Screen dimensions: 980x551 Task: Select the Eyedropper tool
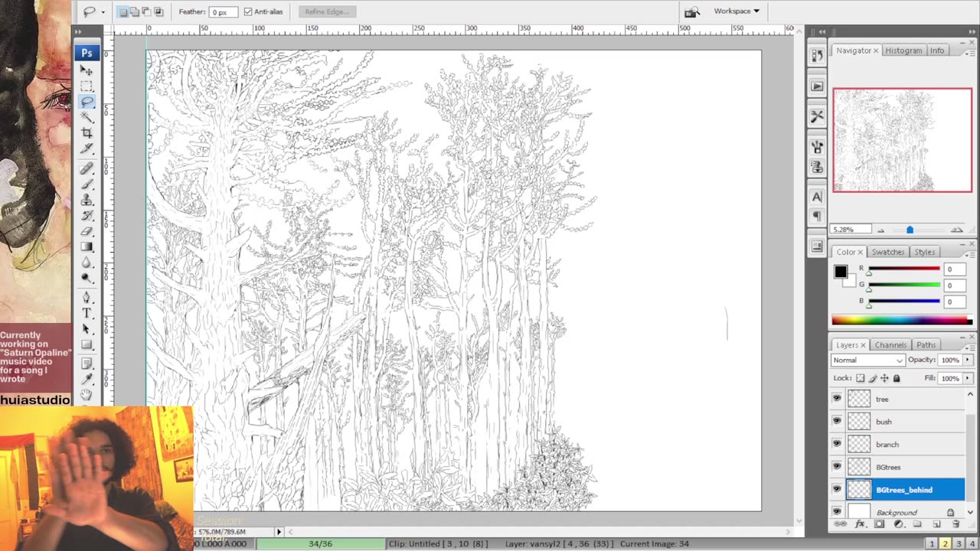pos(87,379)
